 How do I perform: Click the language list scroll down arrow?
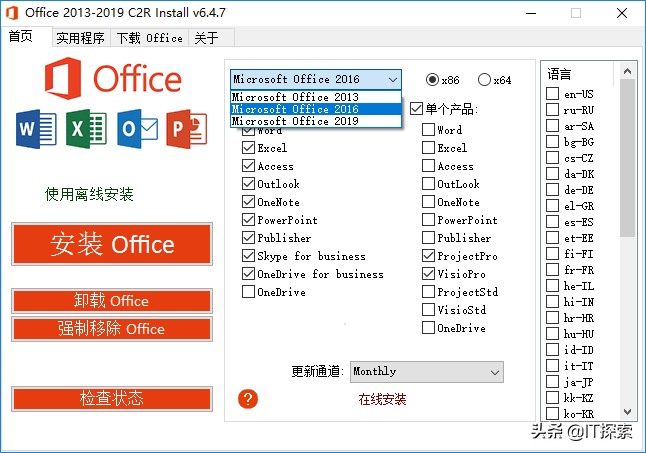[x=627, y=411]
